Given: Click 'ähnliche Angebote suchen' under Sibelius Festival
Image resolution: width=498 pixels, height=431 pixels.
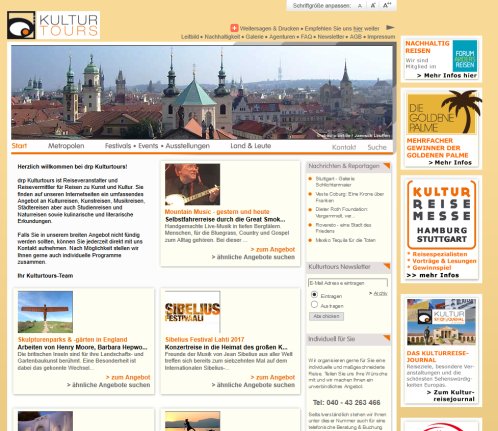Looking at the screenshot, I should pos(253,385).
